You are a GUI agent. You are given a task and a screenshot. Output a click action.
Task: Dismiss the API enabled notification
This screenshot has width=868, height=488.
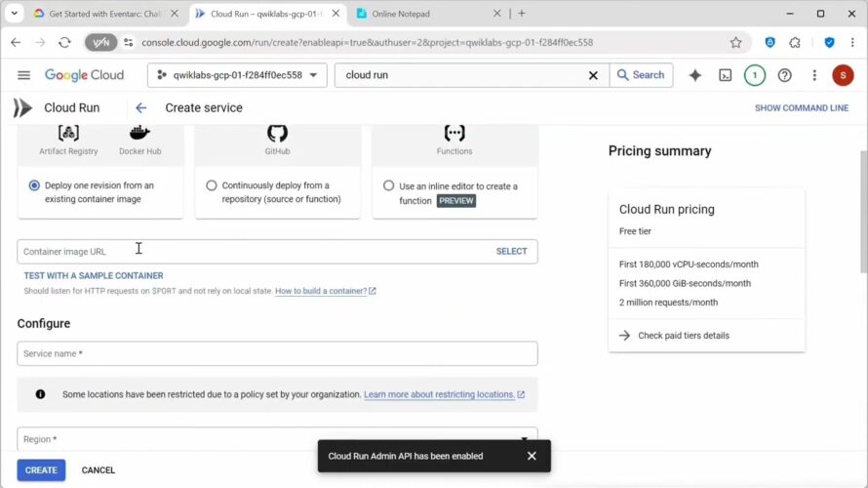pos(532,456)
